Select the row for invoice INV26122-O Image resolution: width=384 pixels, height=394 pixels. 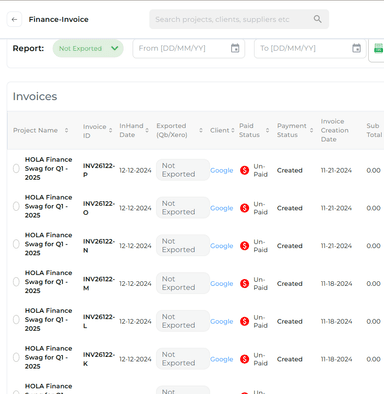pyautogui.click(x=16, y=206)
